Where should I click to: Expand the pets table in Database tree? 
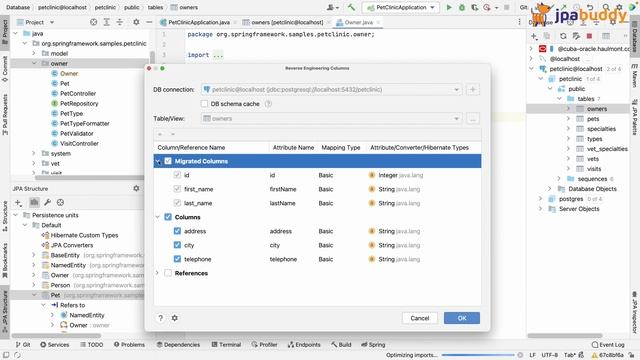tap(568, 119)
